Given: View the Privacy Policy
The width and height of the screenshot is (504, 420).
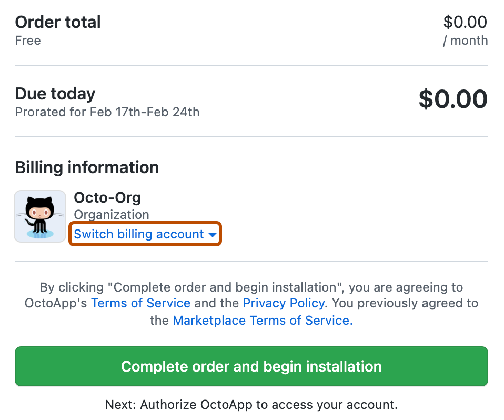Looking at the screenshot, I should point(283,303).
